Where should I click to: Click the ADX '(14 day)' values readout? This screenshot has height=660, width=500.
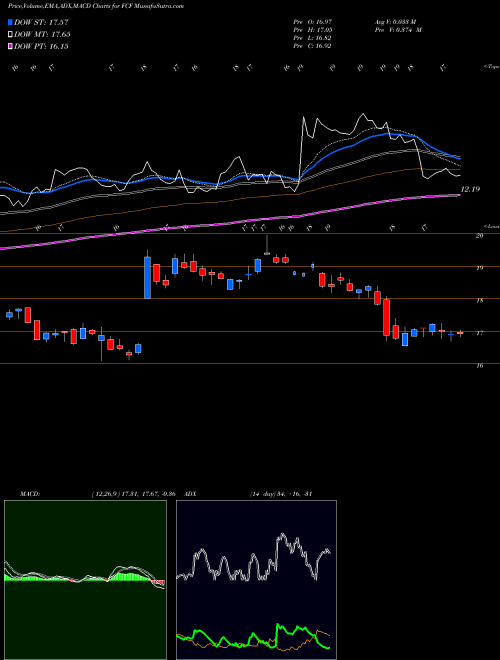[281, 494]
